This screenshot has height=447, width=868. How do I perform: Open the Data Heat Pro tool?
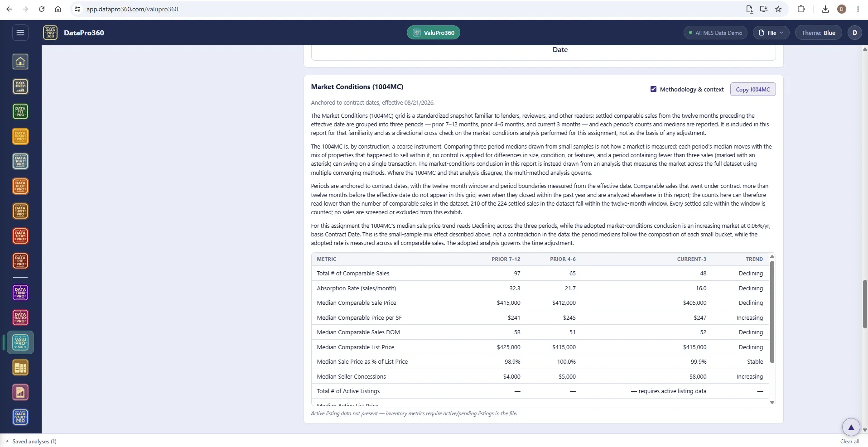[20, 236]
